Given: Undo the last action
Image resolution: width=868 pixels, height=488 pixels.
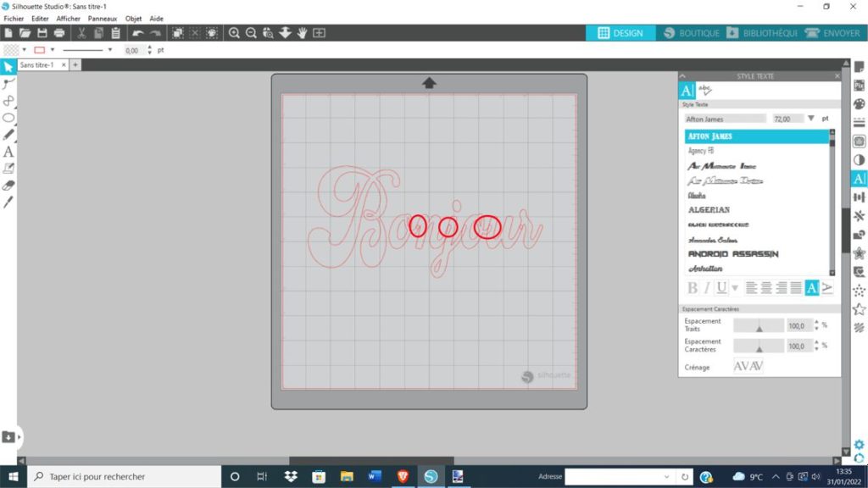Looking at the screenshot, I should (138, 33).
